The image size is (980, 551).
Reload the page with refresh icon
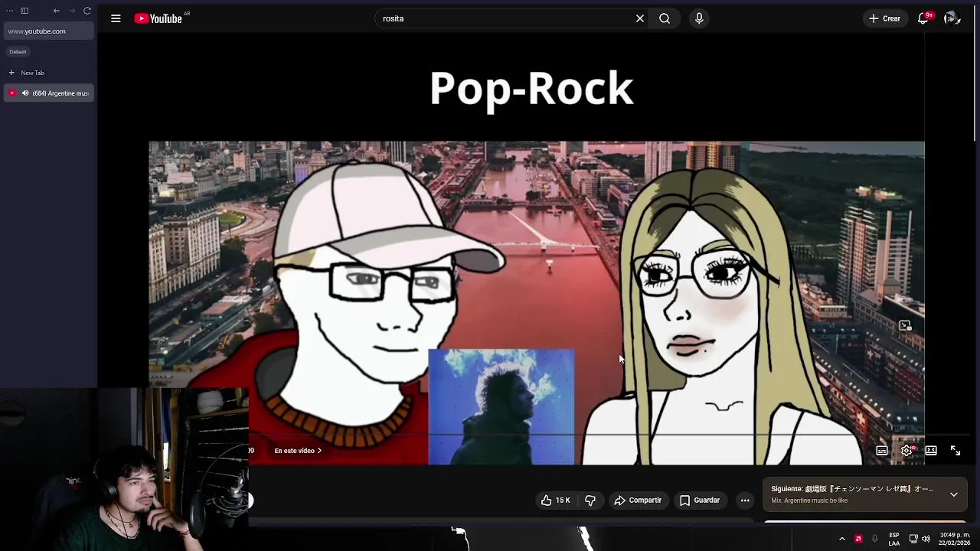(x=87, y=11)
